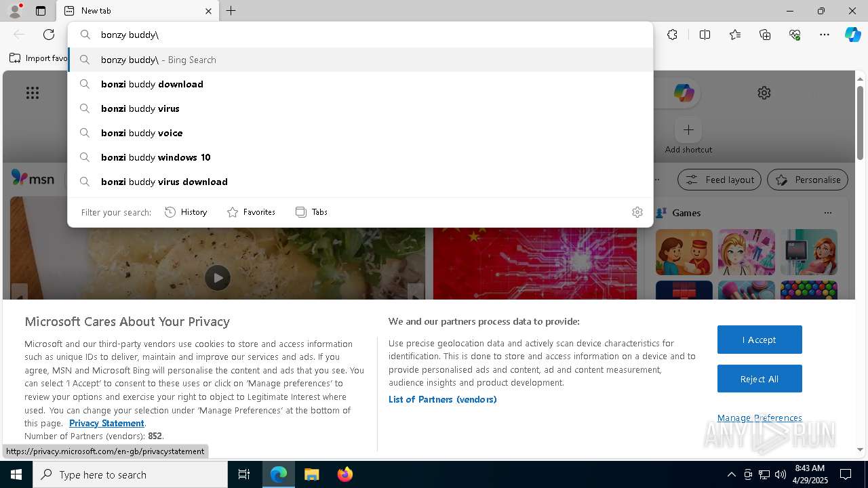Filter search by Favorites
The image size is (868, 488).
(x=251, y=212)
